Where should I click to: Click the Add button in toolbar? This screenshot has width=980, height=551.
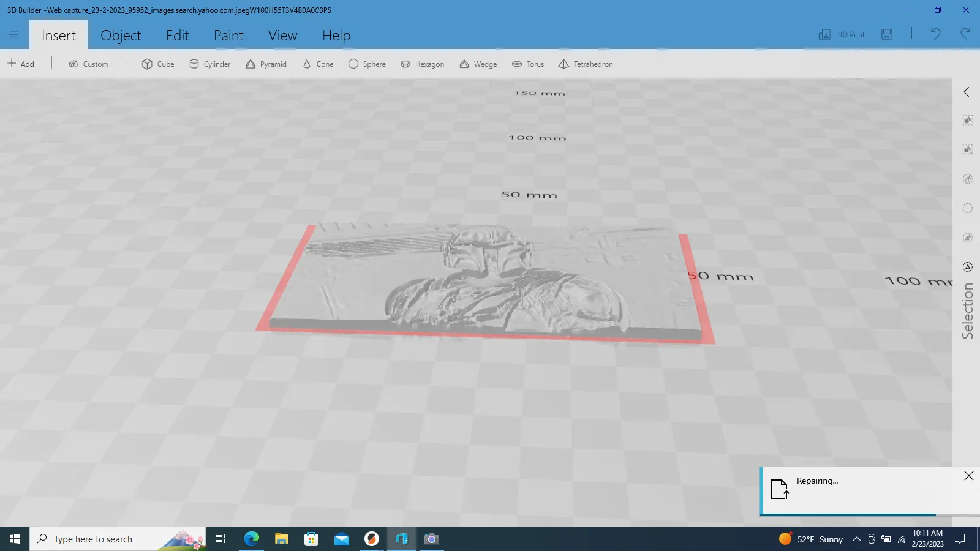click(21, 64)
